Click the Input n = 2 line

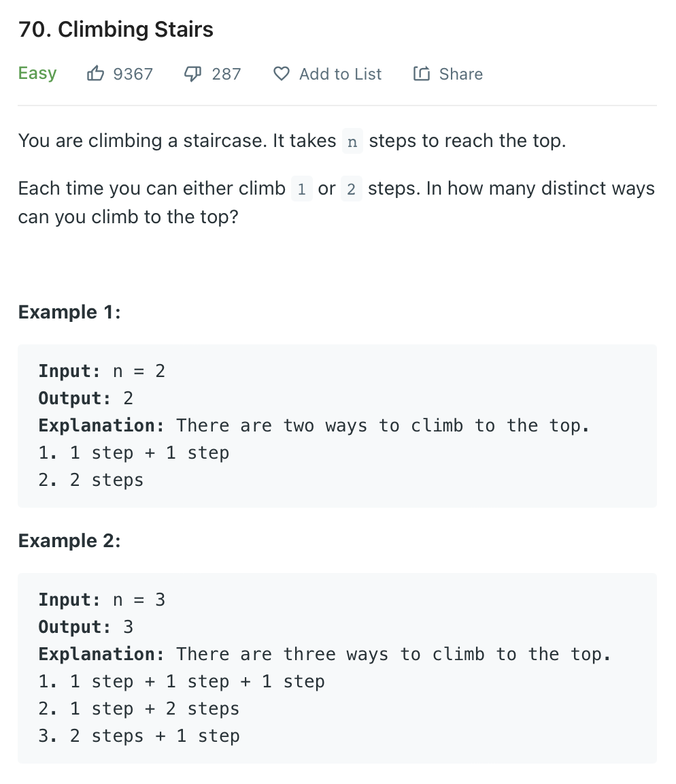(x=102, y=371)
